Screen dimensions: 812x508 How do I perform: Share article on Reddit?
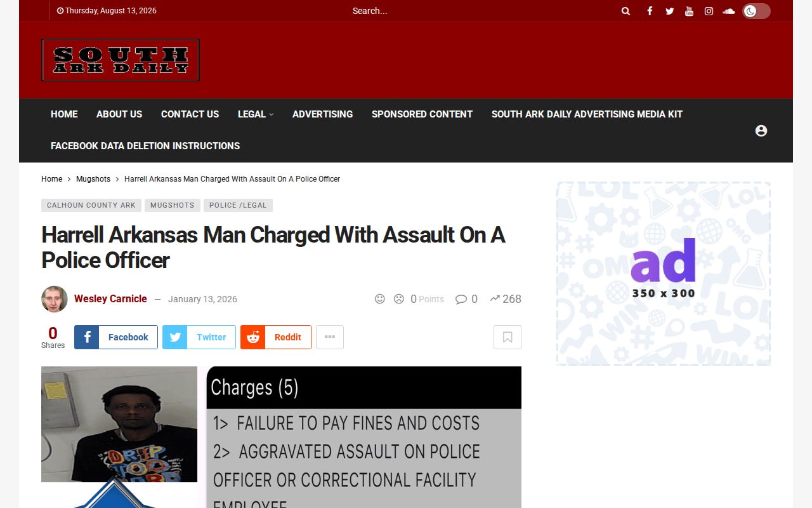coord(276,337)
